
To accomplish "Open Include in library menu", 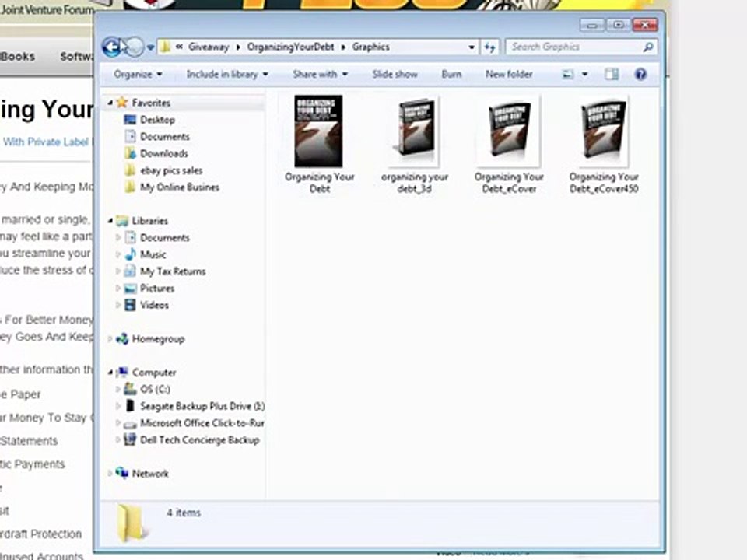I will pos(227,75).
